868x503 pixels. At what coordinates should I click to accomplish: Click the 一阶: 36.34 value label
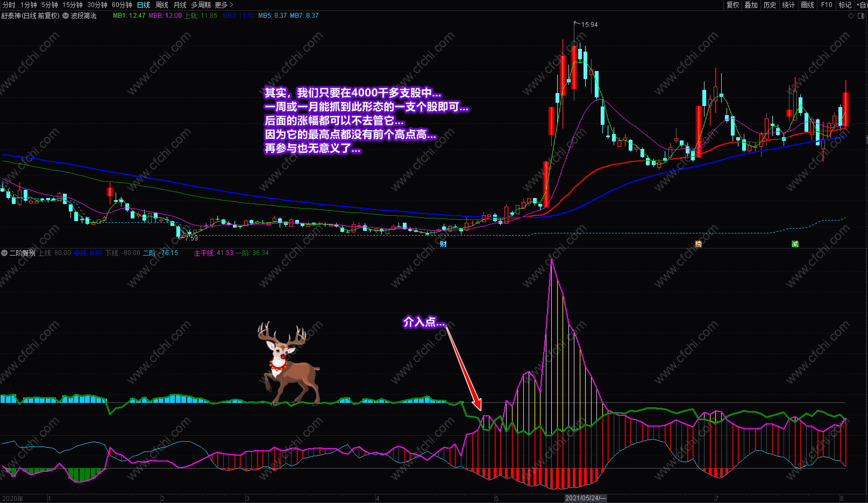(x=252, y=253)
